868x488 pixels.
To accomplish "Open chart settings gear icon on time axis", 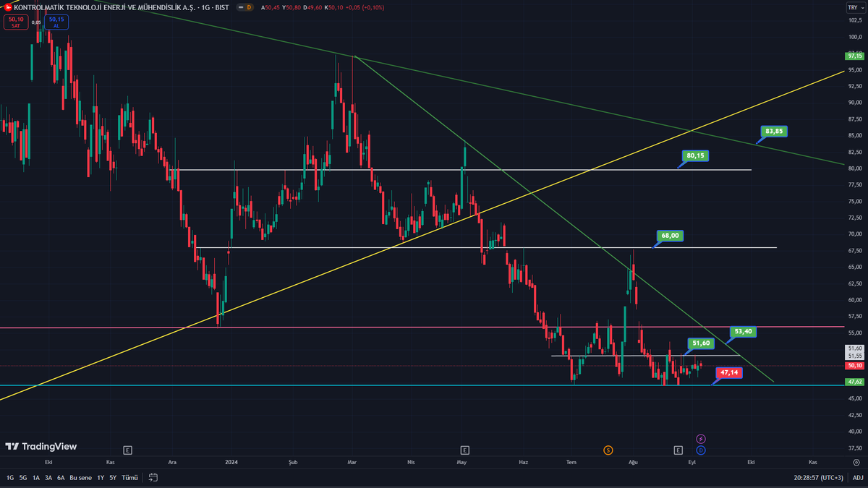I will [856, 461].
